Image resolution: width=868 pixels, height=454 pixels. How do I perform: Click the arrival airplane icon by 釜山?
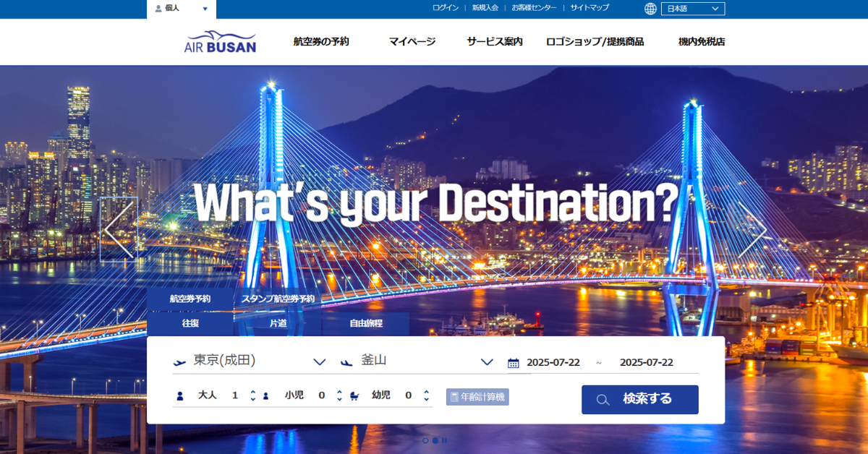click(x=347, y=362)
